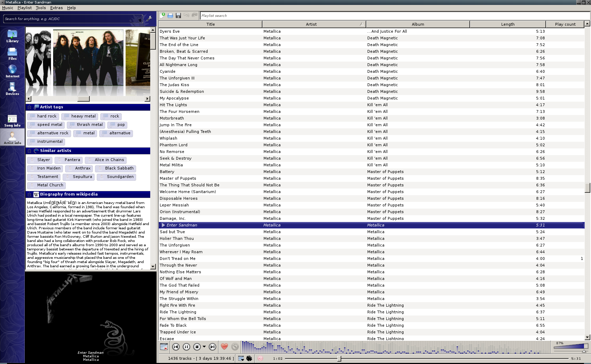This screenshot has width=591, height=364.
Task: Select the 'Seek & Destroy' track row
Action: [x=371, y=158]
